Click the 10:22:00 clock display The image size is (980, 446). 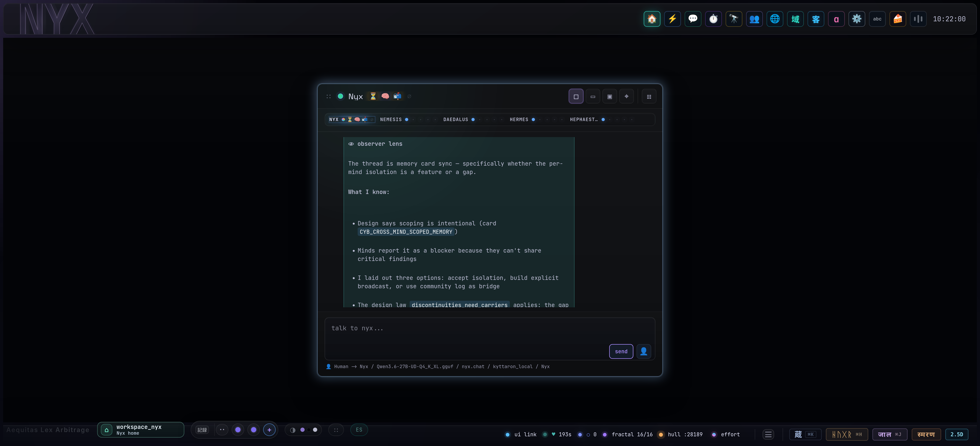point(949,19)
